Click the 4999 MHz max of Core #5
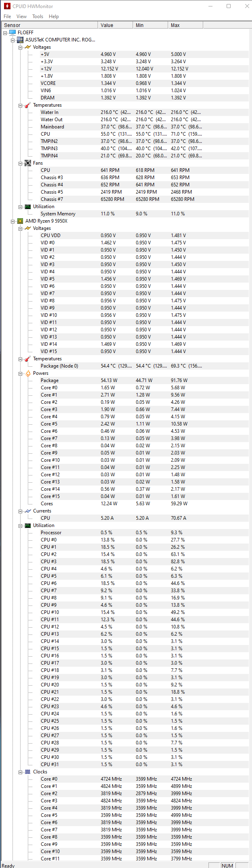This screenshot has height=868, width=252. 181,815
